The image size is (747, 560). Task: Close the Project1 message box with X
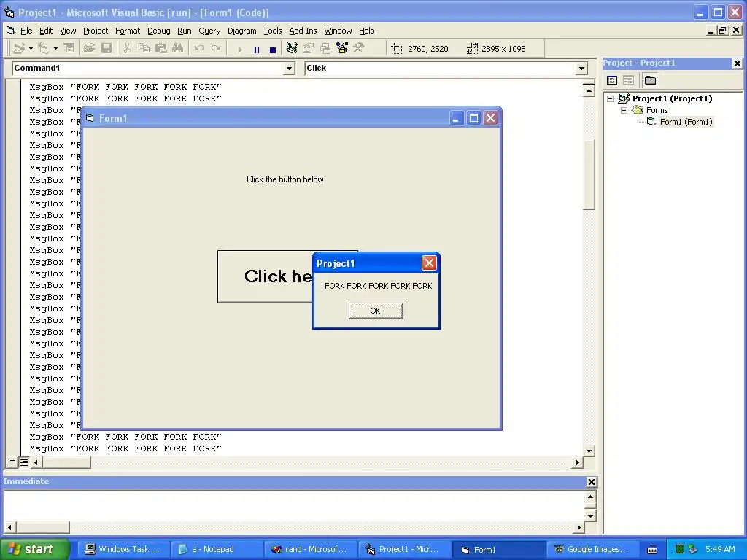coord(429,262)
